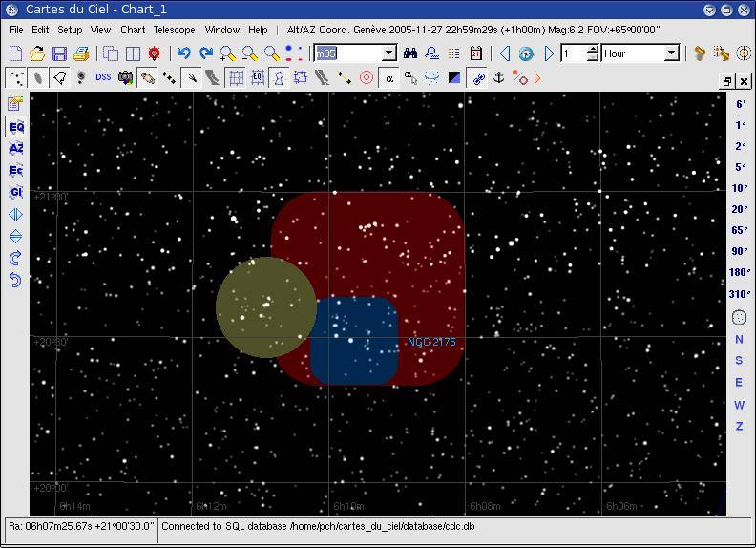Open the Telescope menu
This screenshot has width=756, height=548.
(174, 30)
